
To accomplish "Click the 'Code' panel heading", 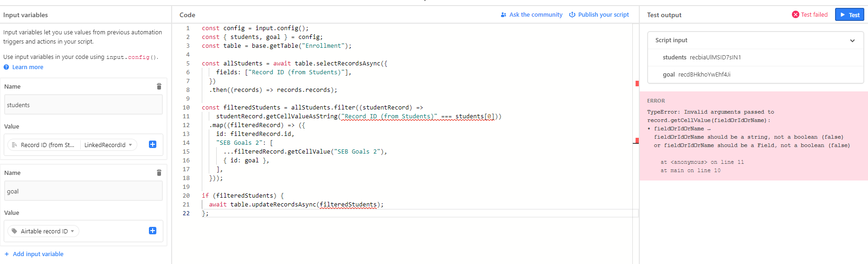I will click(187, 15).
